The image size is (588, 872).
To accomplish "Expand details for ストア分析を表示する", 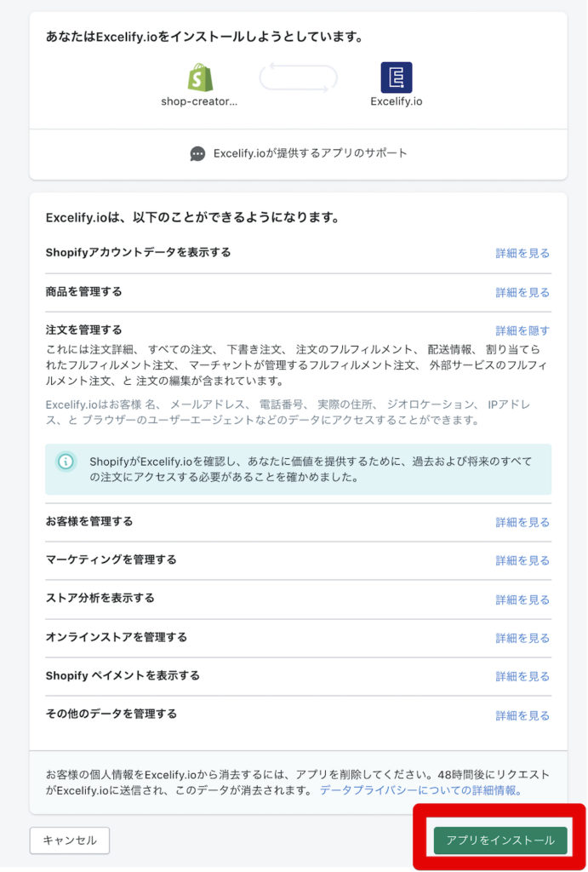I will tap(522, 599).
